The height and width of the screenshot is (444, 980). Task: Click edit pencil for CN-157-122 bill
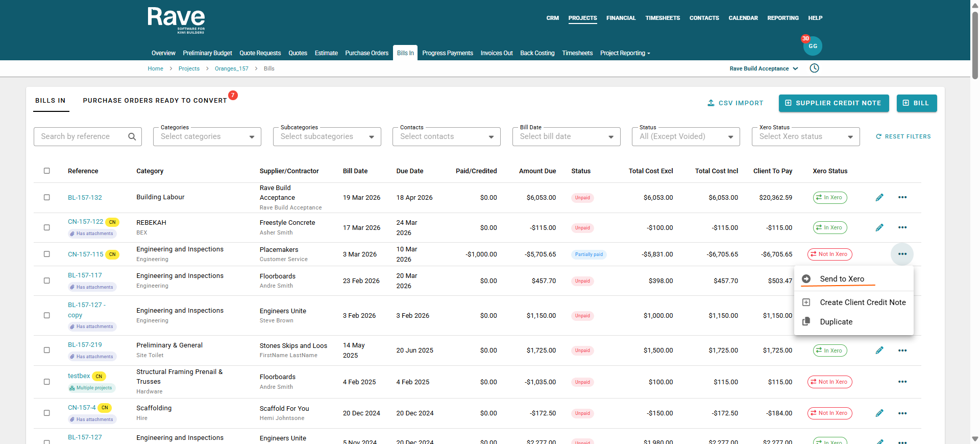tap(879, 228)
